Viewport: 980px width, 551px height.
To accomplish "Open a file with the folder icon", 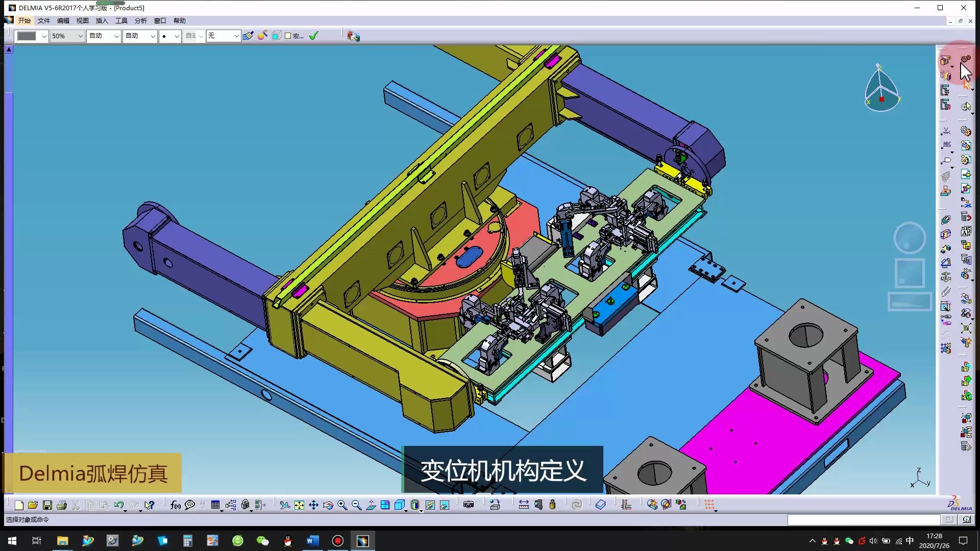I will (33, 505).
